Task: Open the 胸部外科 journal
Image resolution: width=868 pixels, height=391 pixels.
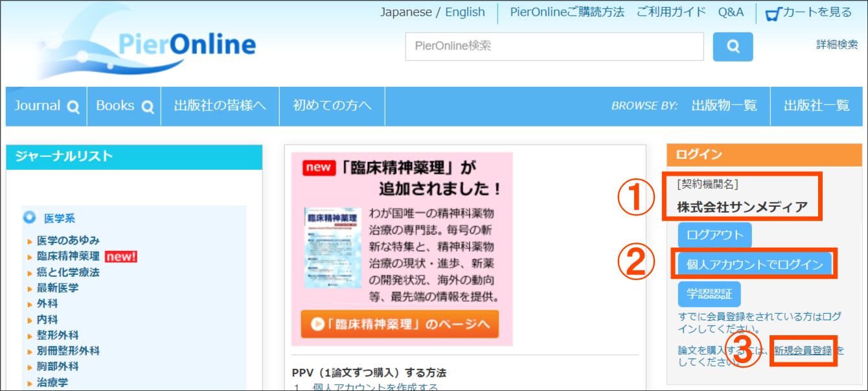Action: coord(58,366)
